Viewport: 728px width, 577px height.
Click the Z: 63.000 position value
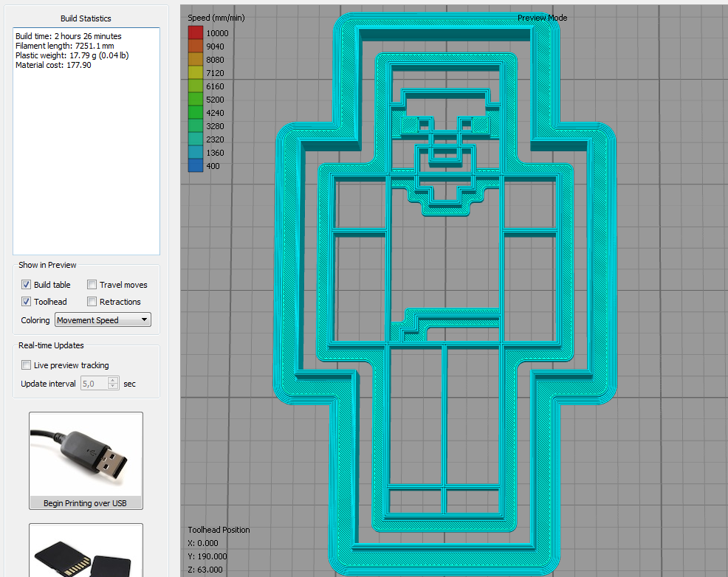coord(205,570)
